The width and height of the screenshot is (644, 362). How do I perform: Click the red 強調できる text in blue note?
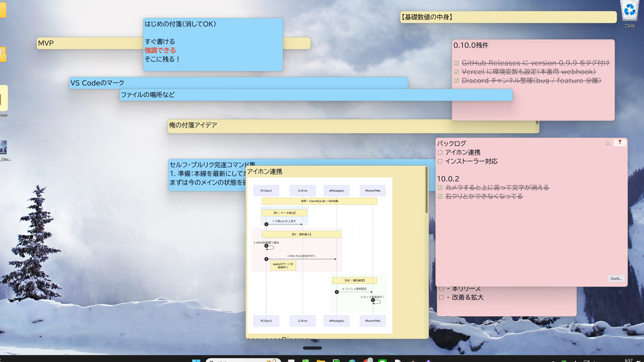pos(160,50)
